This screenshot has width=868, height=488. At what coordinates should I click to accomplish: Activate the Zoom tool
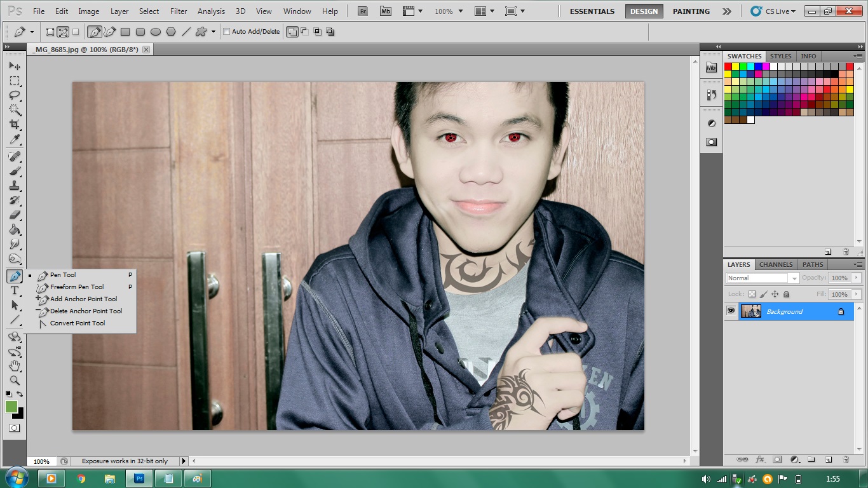pyautogui.click(x=14, y=381)
